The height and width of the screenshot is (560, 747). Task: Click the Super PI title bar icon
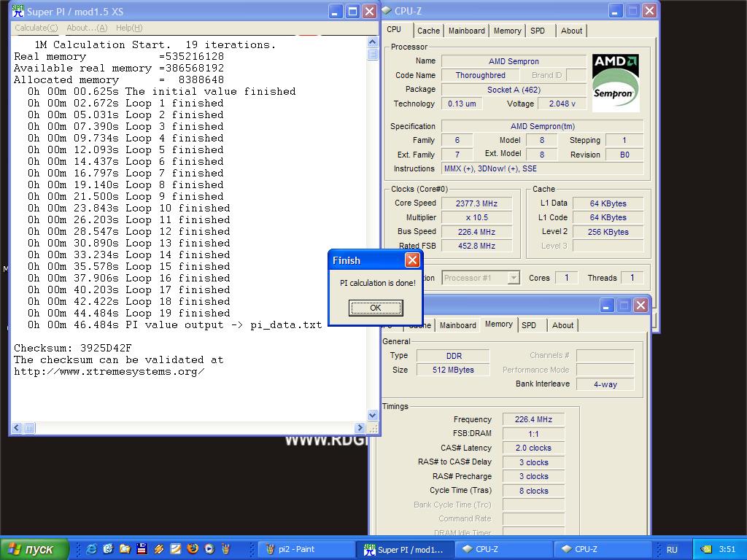click(x=18, y=11)
